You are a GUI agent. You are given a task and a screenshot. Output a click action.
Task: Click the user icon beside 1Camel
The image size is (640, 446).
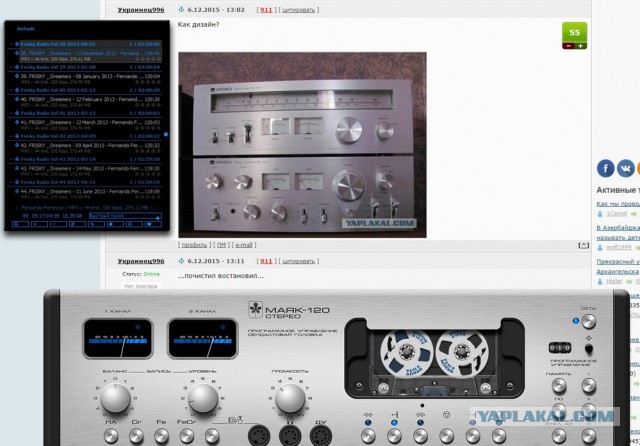pyautogui.click(x=600, y=214)
